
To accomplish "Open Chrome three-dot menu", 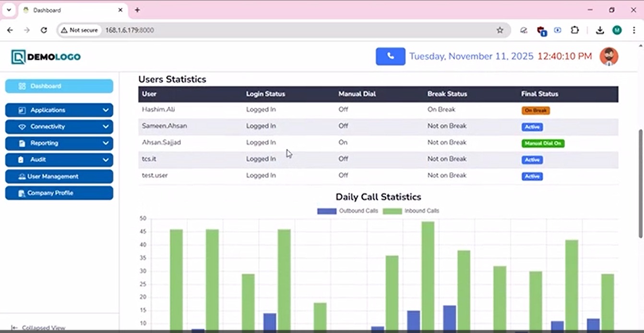I will click(x=634, y=30).
